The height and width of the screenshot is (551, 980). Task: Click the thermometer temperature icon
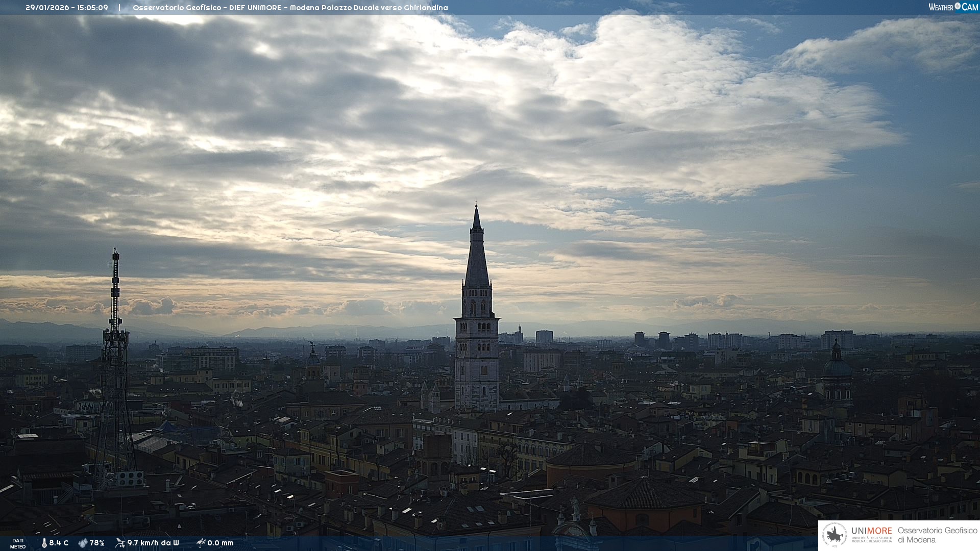pyautogui.click(x=44, y=543)
